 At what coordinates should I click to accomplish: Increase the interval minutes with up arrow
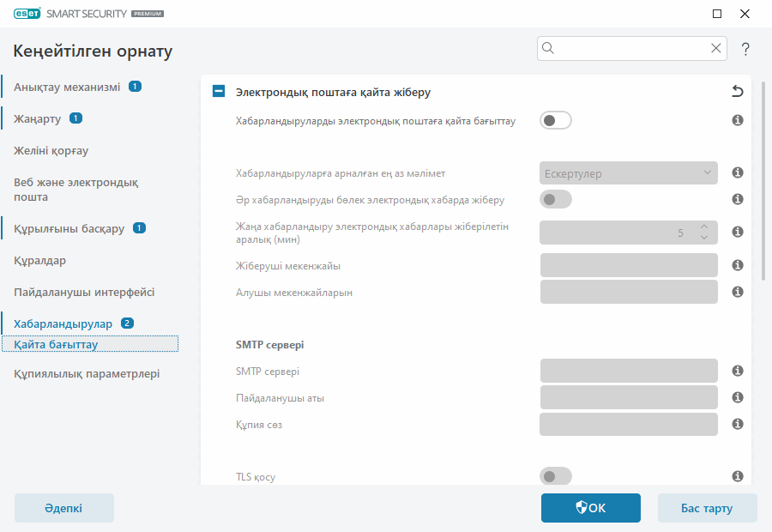[703, 227]
